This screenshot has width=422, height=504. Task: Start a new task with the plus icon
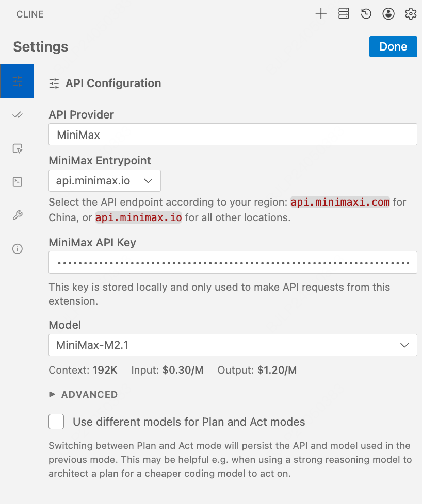tap(321, 14)
